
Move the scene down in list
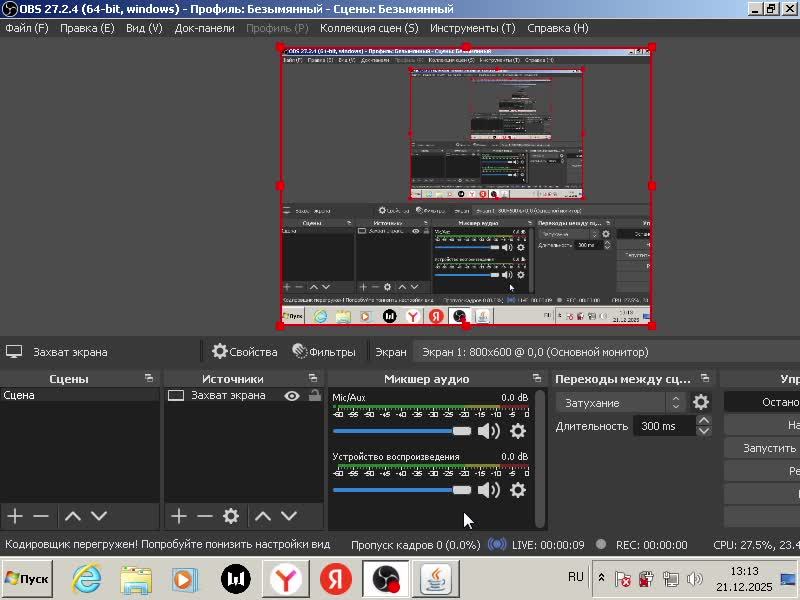(99, 516)
